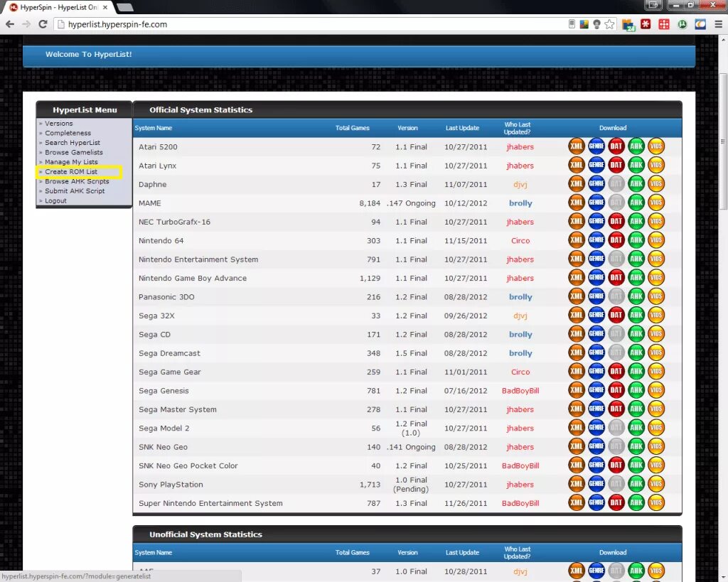Image resolution: width=728 pixels, height=582 pixels.
Task: Open the VIDS download for MAME
Action: coord(656,203)
